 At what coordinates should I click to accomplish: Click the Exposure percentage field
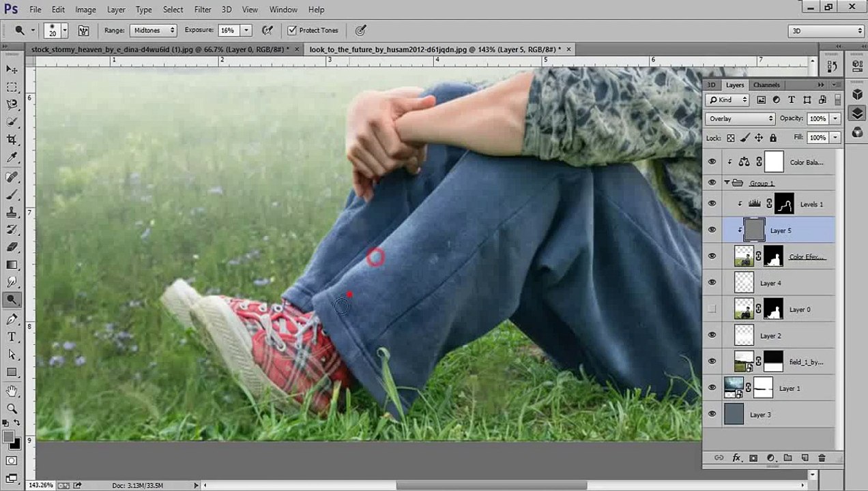click(229, 30)
